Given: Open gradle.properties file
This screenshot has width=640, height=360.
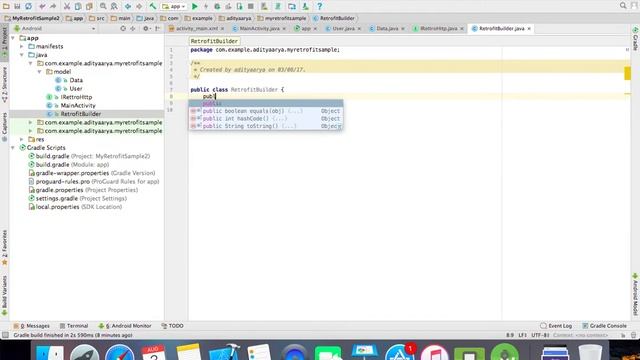Looking at the screenshot, I should 83,190.
